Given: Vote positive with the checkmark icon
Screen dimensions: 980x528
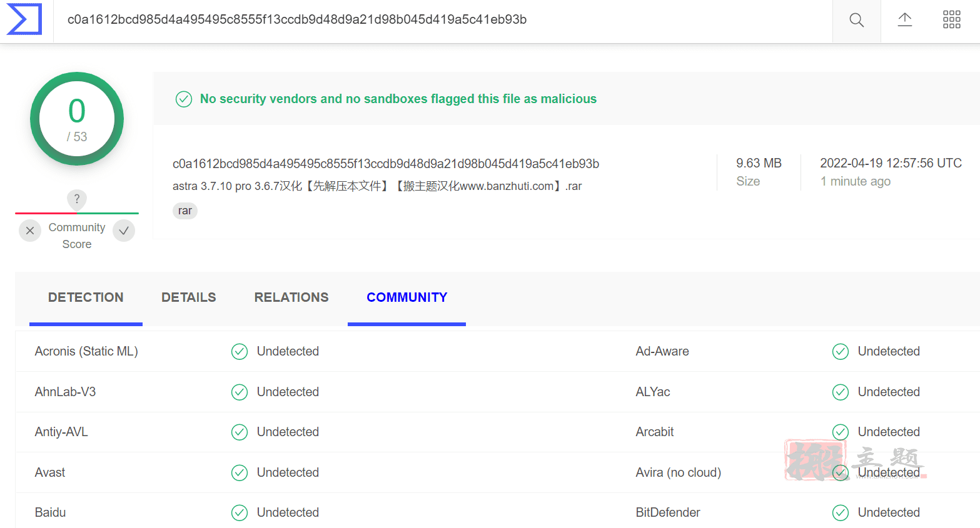Looking at the screenshot, I should (124, 231).
